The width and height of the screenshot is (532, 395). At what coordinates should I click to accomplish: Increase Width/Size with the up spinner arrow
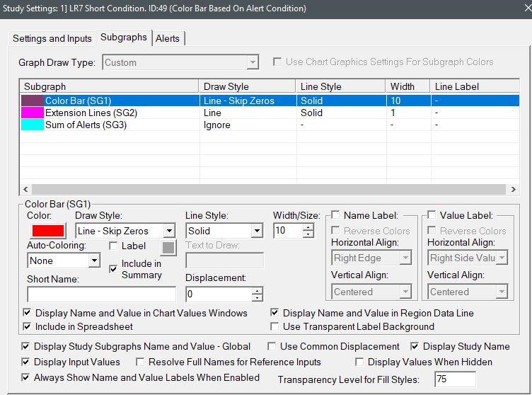tap(308, 227)
